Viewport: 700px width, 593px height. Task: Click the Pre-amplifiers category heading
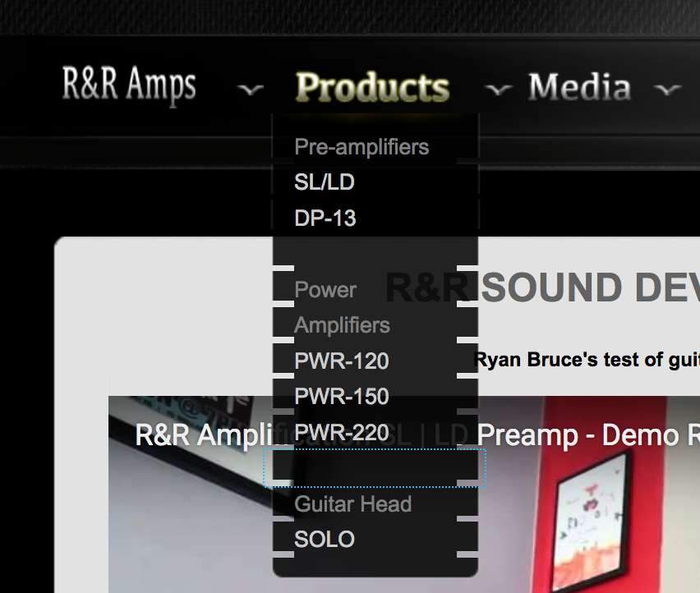click(x=362, y=147)
